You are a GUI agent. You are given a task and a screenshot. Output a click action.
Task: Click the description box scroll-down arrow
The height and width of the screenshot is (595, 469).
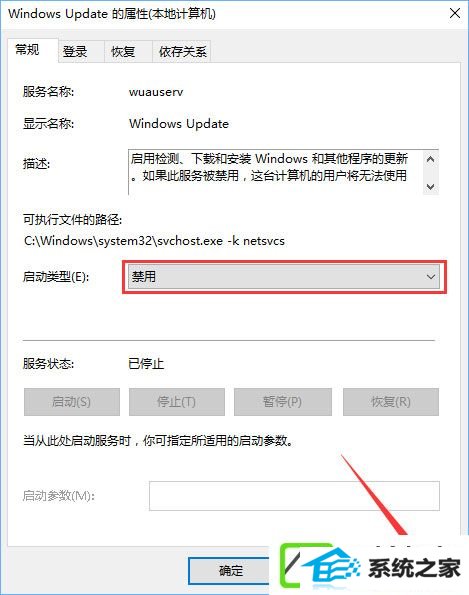431,186
